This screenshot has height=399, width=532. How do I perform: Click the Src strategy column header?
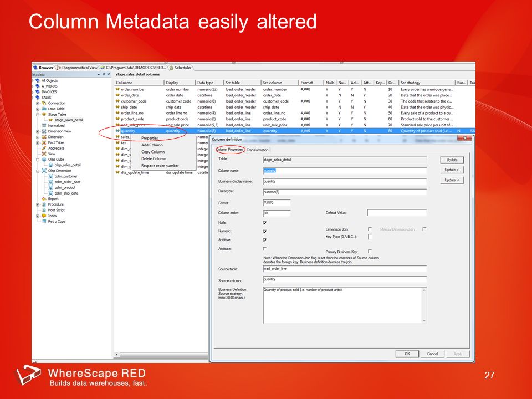click(x=427, y=83)
